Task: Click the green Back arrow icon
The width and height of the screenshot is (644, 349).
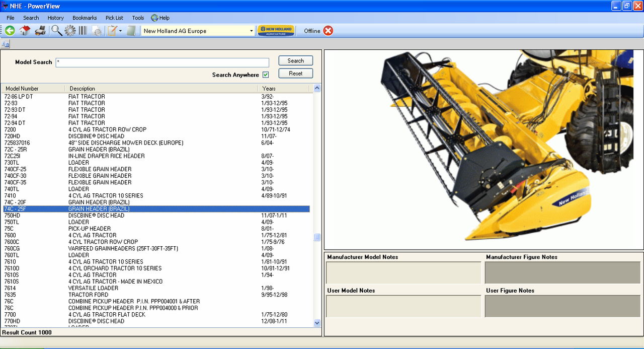Action: coord(10,31)
